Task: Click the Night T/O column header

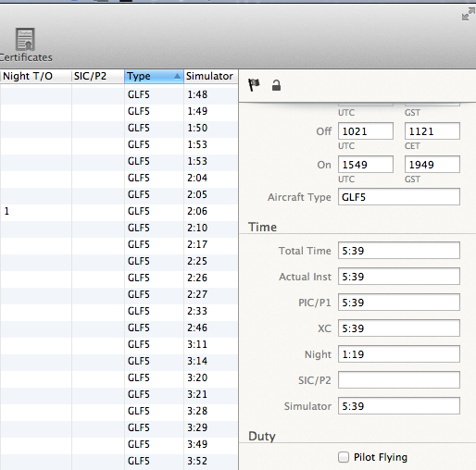Action: (36, 76)
